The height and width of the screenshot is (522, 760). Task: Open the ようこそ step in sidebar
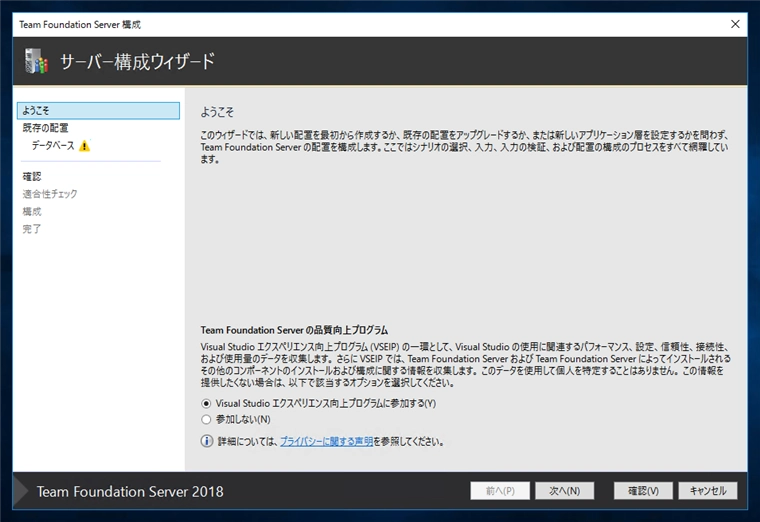pos(98,111)
